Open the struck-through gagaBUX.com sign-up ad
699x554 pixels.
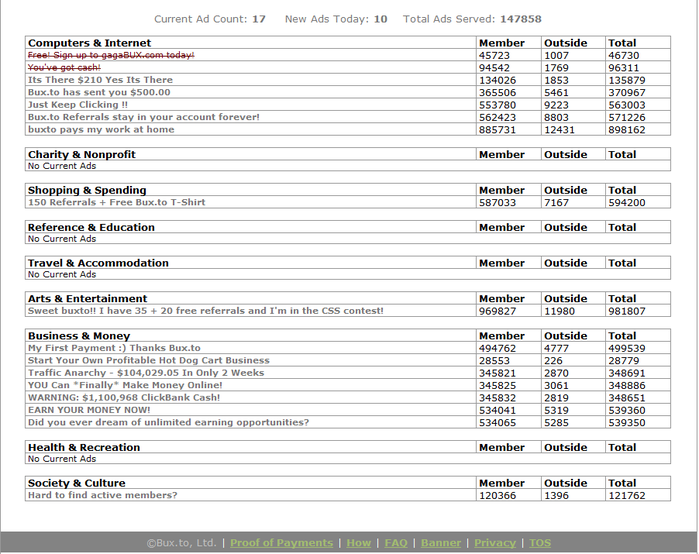111,55
